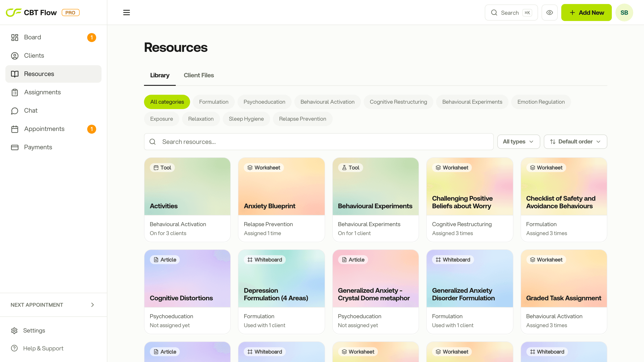Click the CBT Flow logo
Image resolution: width=644 pixels, height=362 pixels.
pos(31,13)
